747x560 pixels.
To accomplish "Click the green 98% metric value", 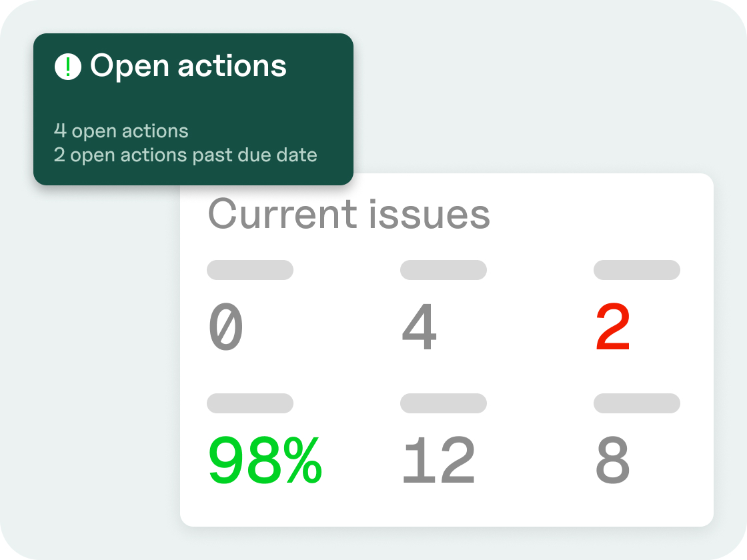I will [265, 461].
